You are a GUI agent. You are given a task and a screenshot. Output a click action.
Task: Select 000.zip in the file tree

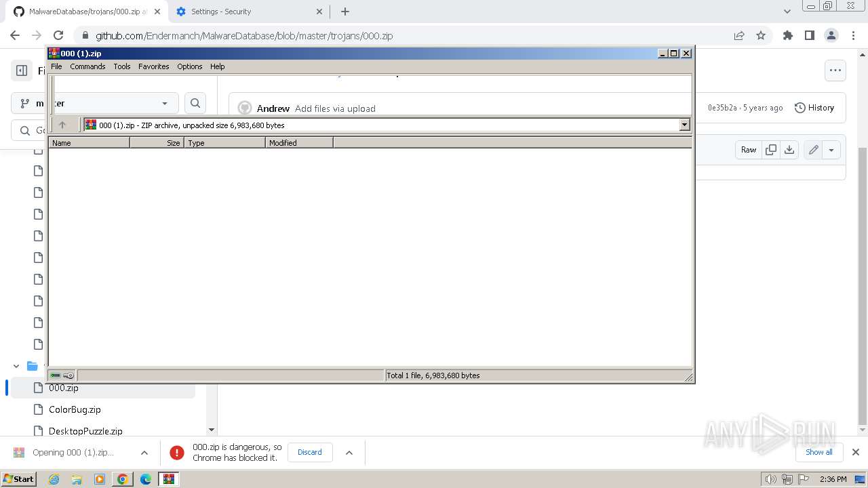103,388
